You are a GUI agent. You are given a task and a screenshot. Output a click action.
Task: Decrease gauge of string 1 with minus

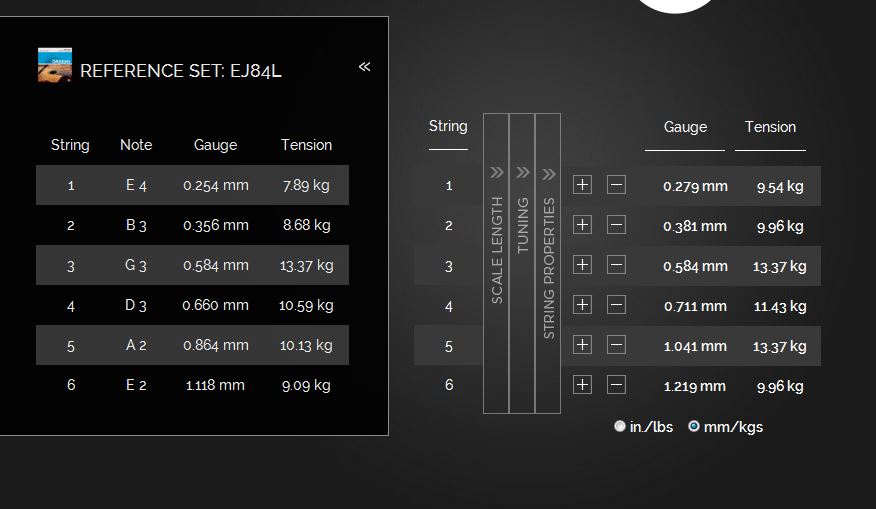616,184
